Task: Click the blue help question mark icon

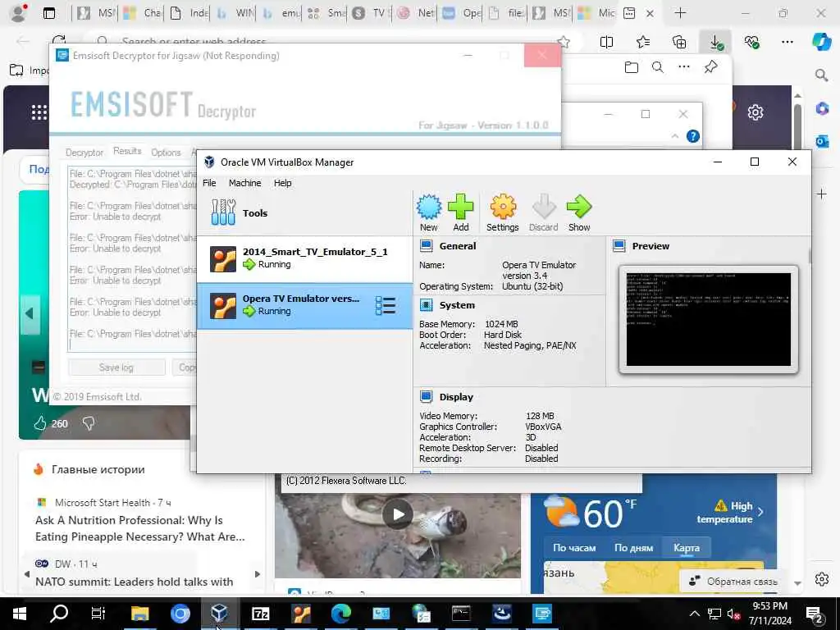Action: pos(692,136)
